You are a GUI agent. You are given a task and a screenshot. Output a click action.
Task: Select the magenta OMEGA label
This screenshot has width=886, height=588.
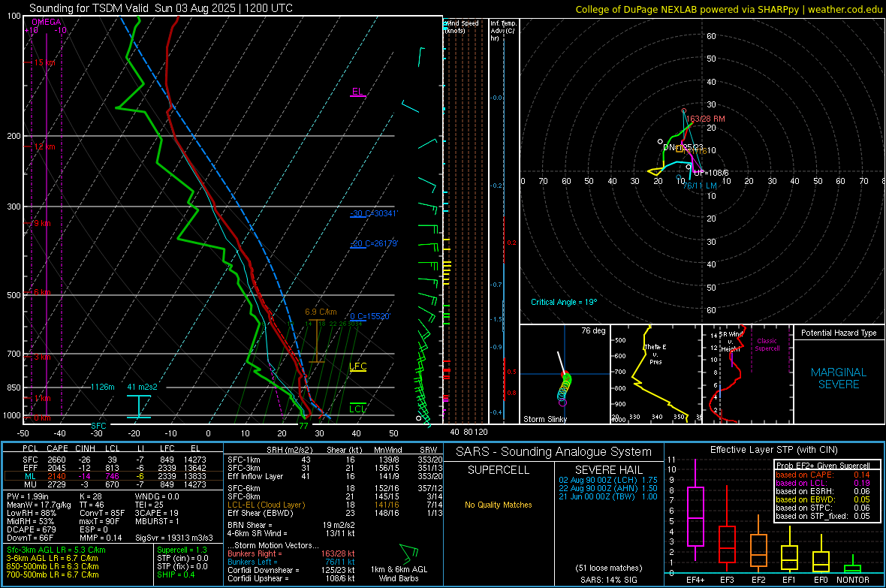[47, 22]
